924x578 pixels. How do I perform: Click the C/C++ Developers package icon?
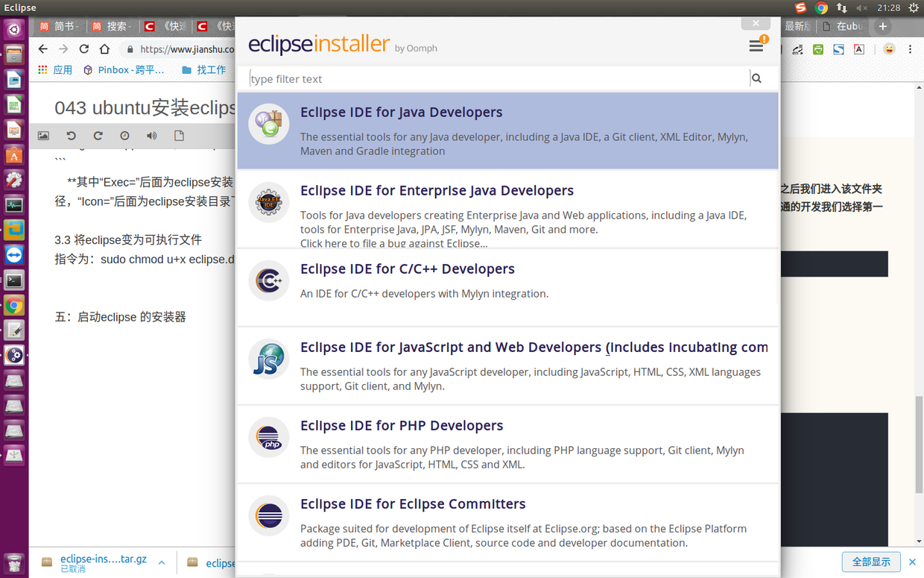pos(268,280)
